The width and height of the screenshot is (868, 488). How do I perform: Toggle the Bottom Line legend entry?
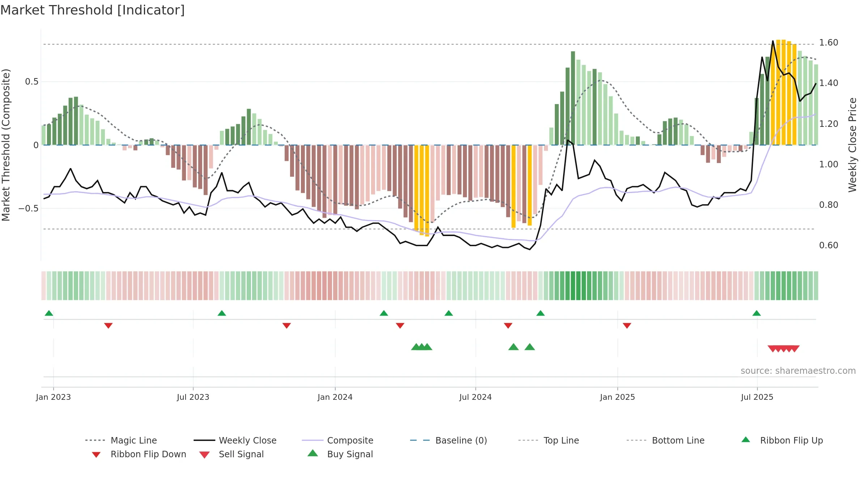665,440
